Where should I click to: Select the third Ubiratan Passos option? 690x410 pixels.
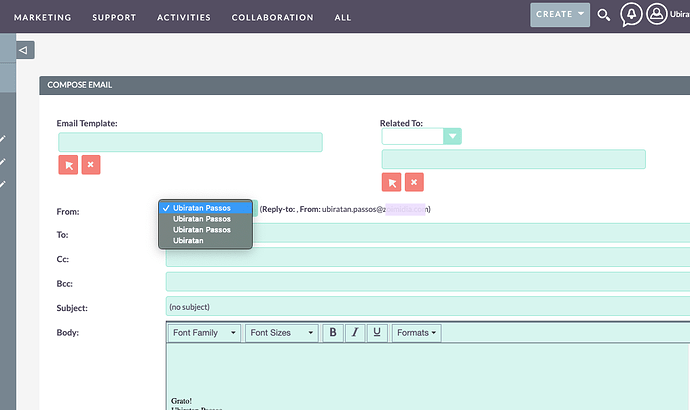(206, 230)
